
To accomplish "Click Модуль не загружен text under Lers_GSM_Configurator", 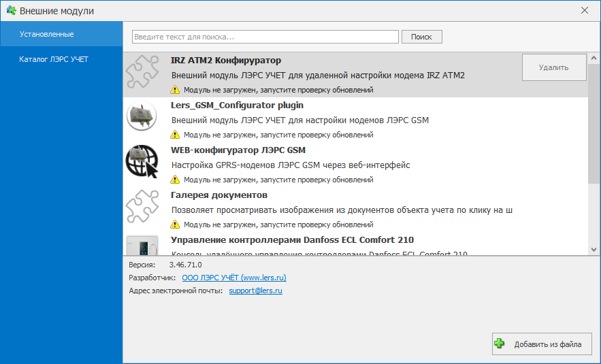I will tap(278, 135).
